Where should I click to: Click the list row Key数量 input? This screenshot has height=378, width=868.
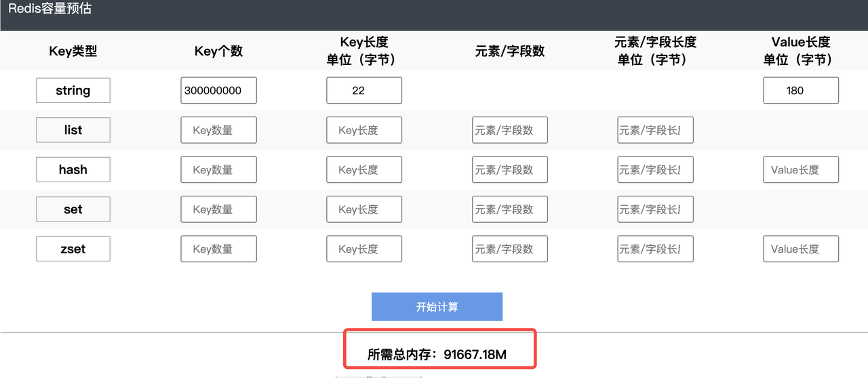(218, 130)
